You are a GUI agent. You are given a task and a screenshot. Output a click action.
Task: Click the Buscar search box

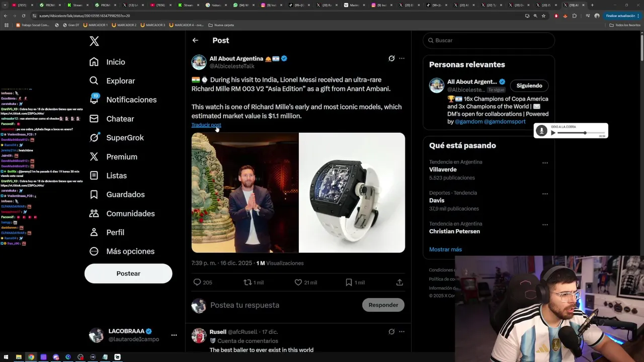click(x=489, y=40)
